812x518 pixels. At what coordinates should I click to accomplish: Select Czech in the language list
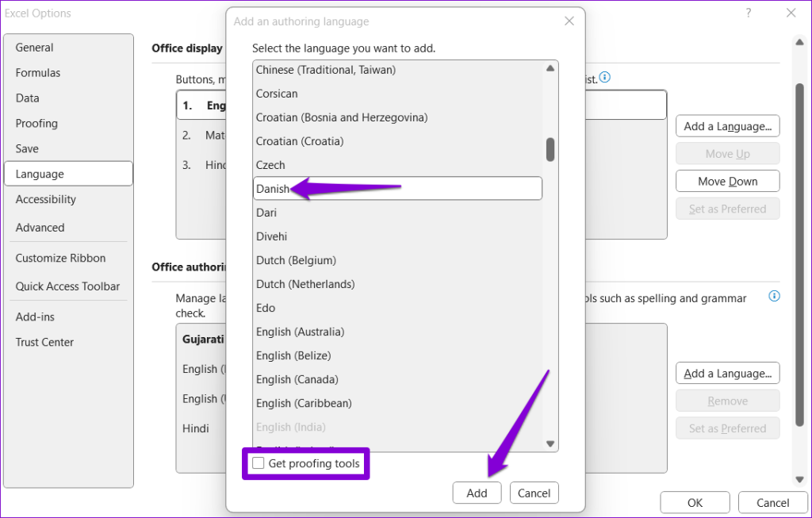397,165
